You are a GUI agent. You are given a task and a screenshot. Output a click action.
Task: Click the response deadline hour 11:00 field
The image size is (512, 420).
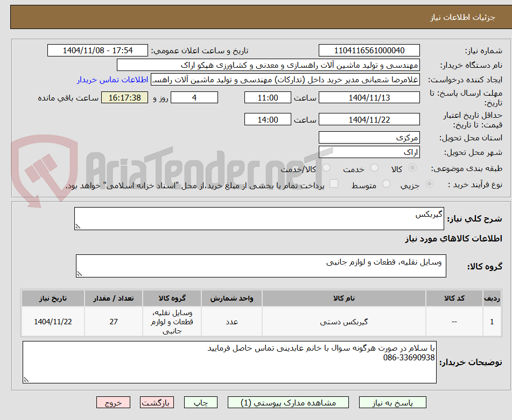pyautogui.click(x=268, y=97)
